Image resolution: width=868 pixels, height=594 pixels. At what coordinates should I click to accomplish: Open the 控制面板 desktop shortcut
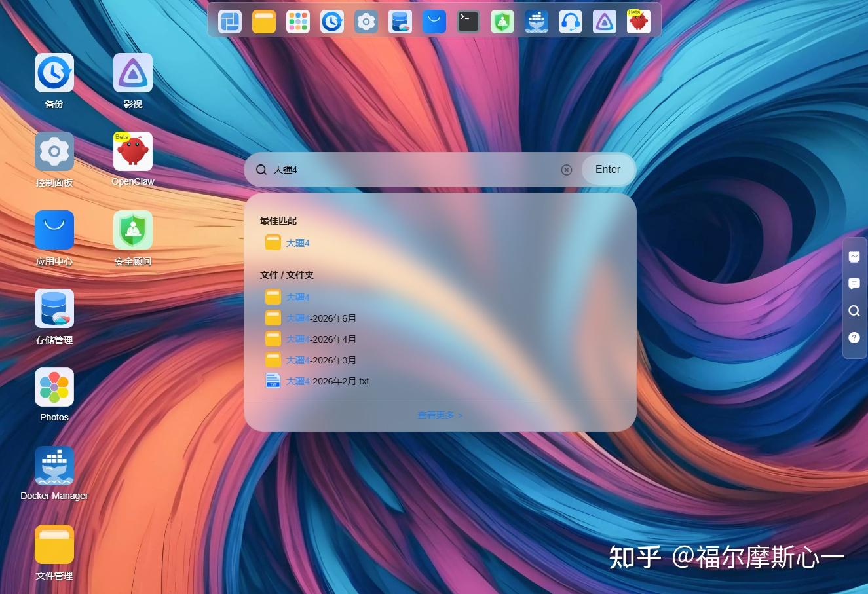pos(54,151)
